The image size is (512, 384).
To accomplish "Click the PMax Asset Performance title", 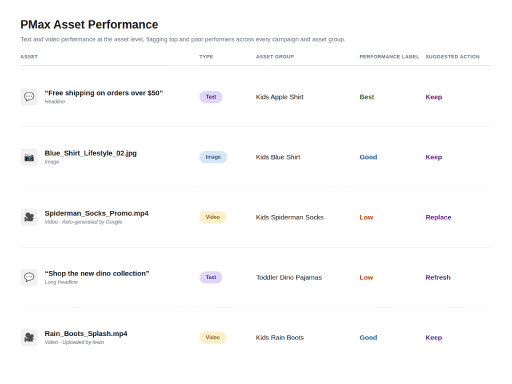I will coord(89,25).
